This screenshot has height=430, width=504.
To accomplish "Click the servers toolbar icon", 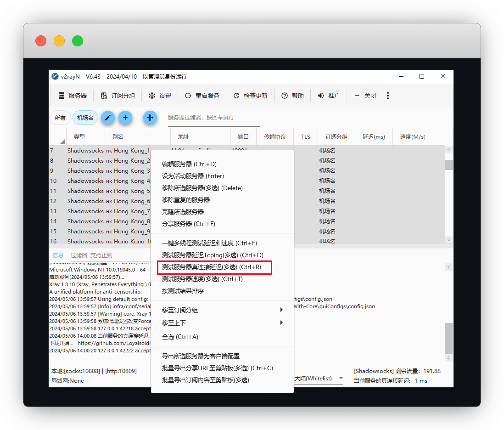I will (61, 96).
